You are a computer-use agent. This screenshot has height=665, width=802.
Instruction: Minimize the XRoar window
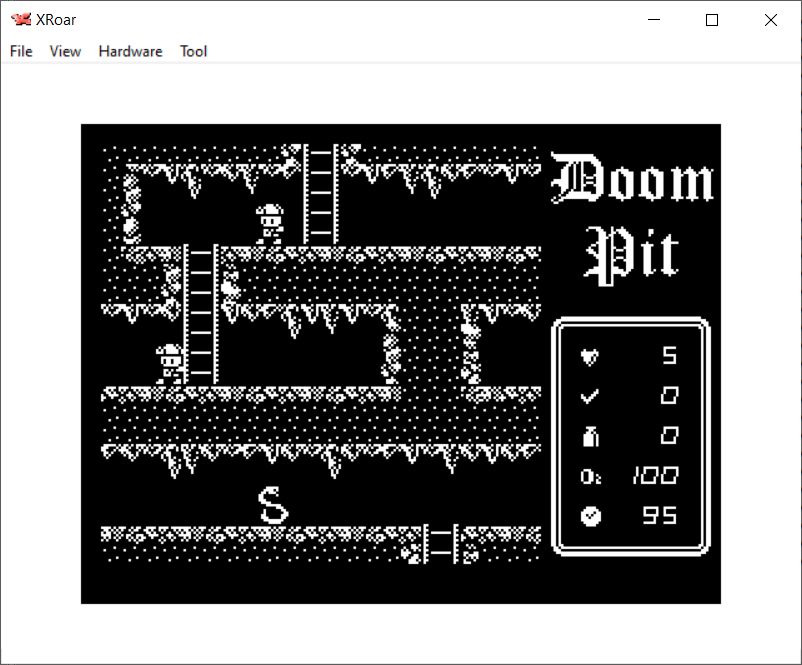pos(654,20)
